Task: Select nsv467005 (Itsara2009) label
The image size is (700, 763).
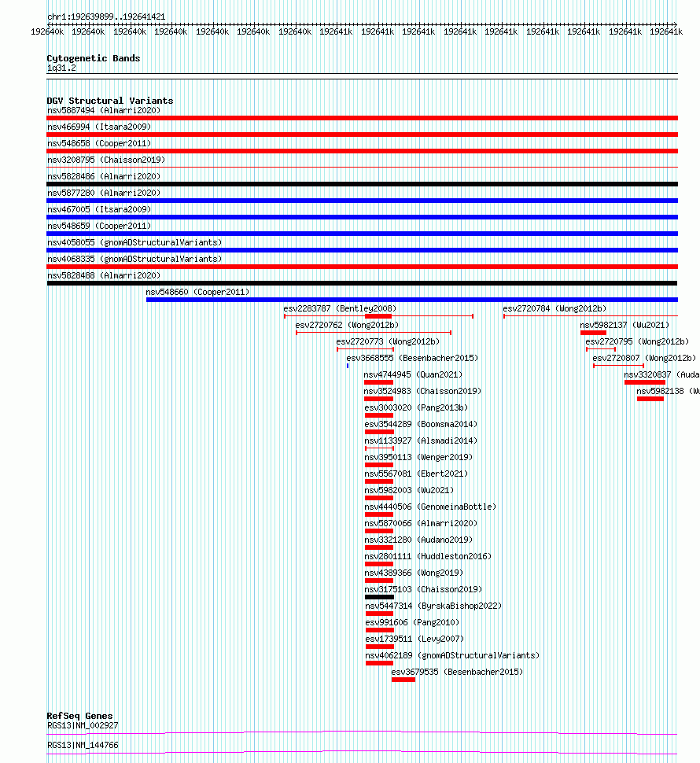Action: pyautogui.click(x=99, y=210)
